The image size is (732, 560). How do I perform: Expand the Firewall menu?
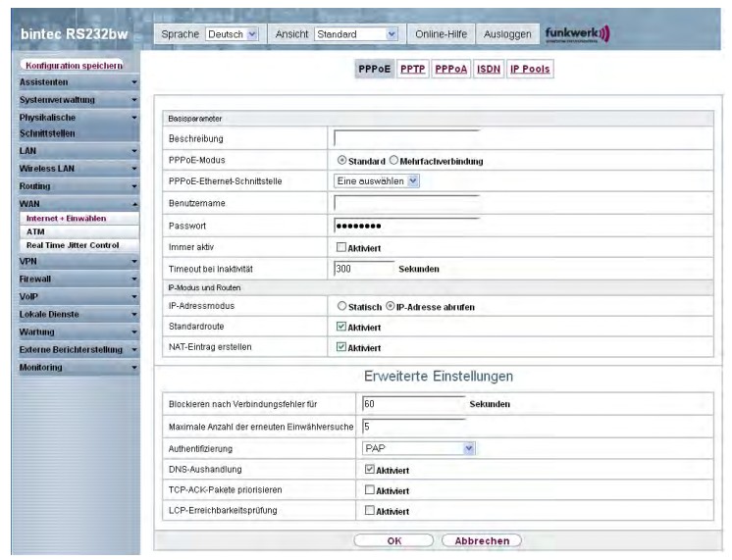78,280
